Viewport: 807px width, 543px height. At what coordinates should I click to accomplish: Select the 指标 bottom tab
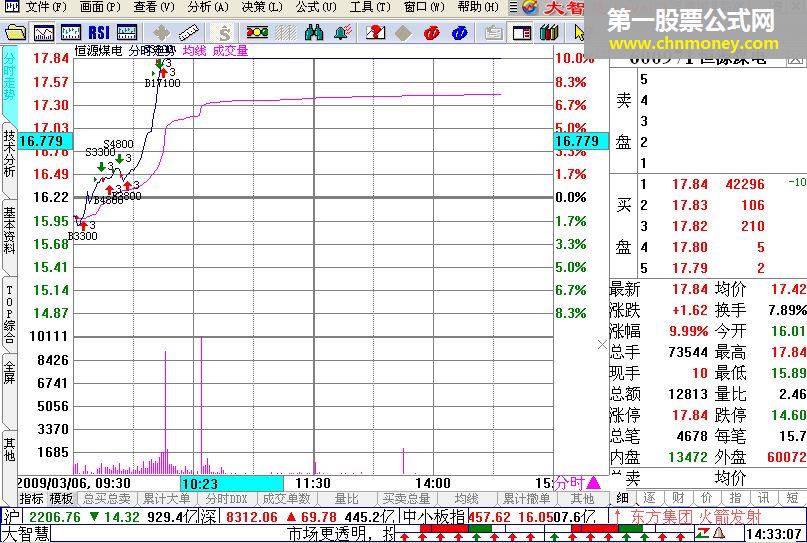pyautogui.click(x=31, y=498)
